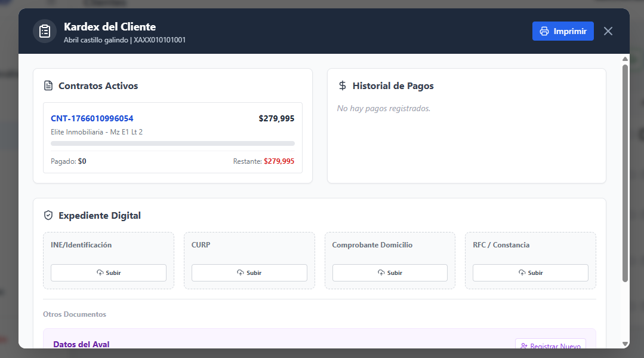Click Subir under RFC / Constancia
The image size is (644, 358).
click(530, 273)
